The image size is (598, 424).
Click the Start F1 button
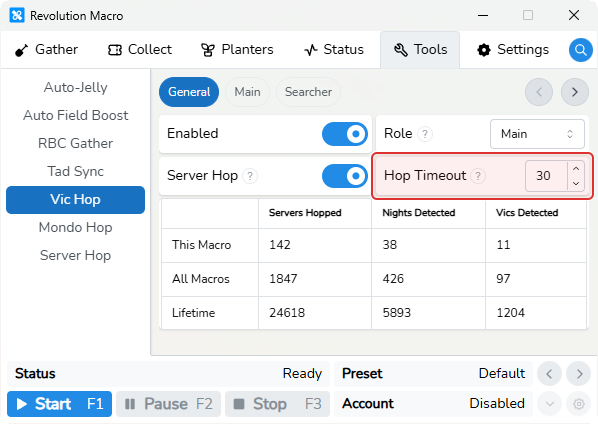pyautogui.click(x=59, y=404)
